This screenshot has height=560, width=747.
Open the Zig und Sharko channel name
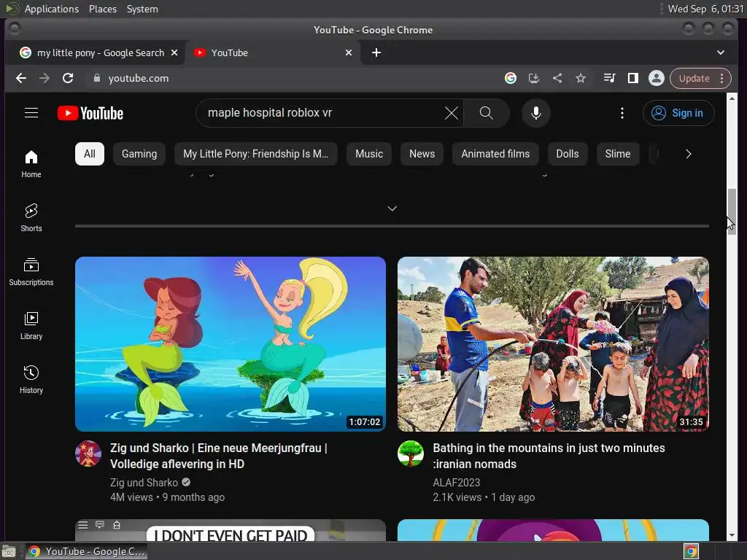pos(144,483)
